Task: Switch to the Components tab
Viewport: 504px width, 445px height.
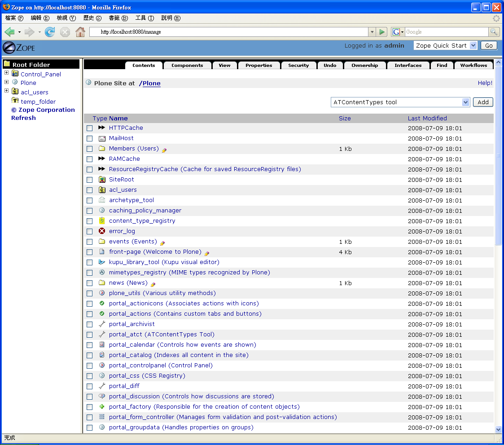Action: [x=188, y=65]
